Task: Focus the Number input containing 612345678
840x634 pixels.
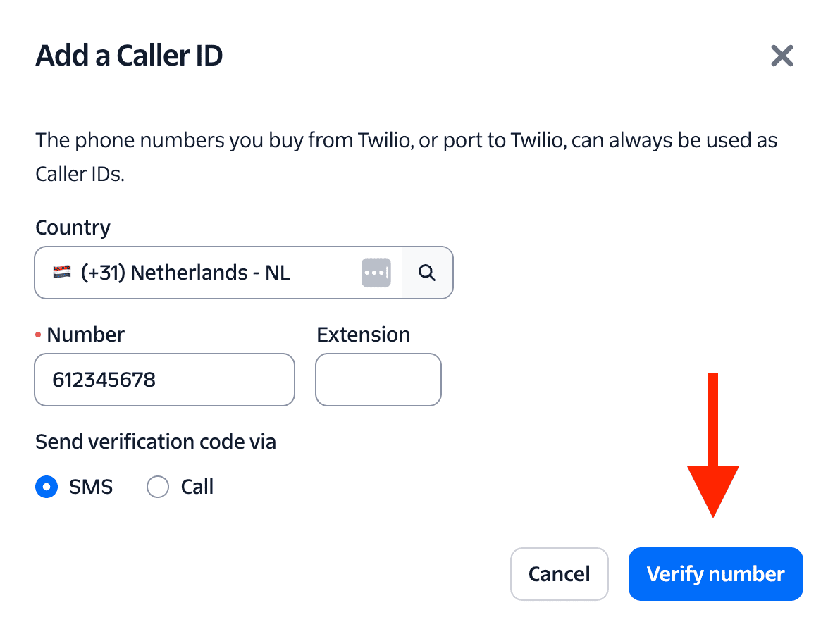Action: point(164,380)
